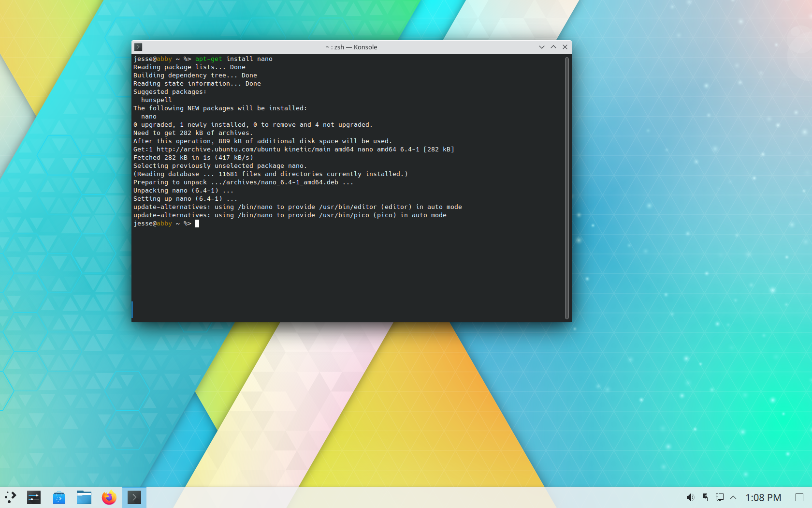Click 'Reading package lists... Done' line
The image size is (812, 508).
point(189,67)
